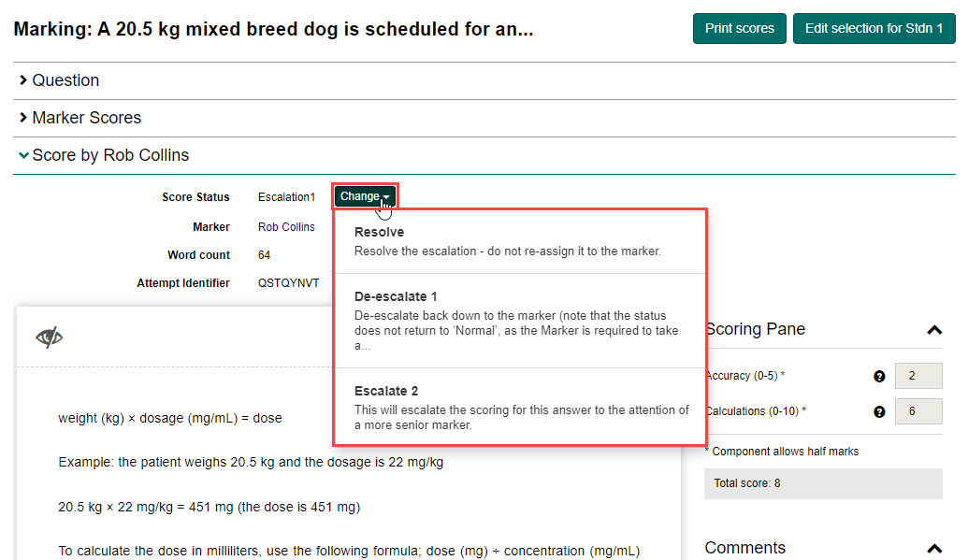
Task: Click the help icon beside Accuracy
Action: [x=879, y=376]
